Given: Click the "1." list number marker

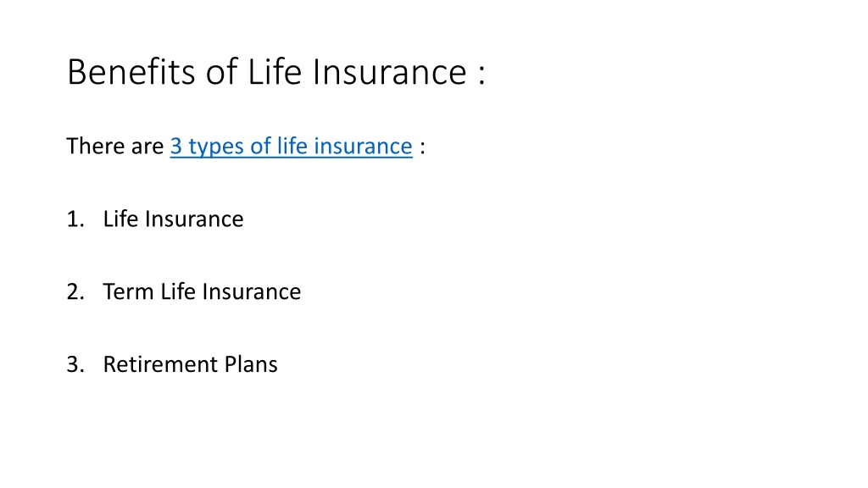Looking at the screenshot, I should click(x=75, y=219).
